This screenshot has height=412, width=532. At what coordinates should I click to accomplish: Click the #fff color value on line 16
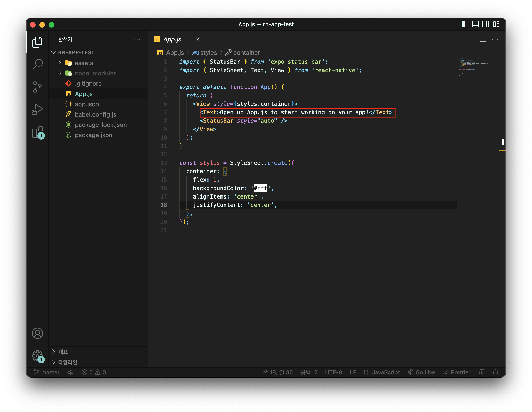[260, 188]
